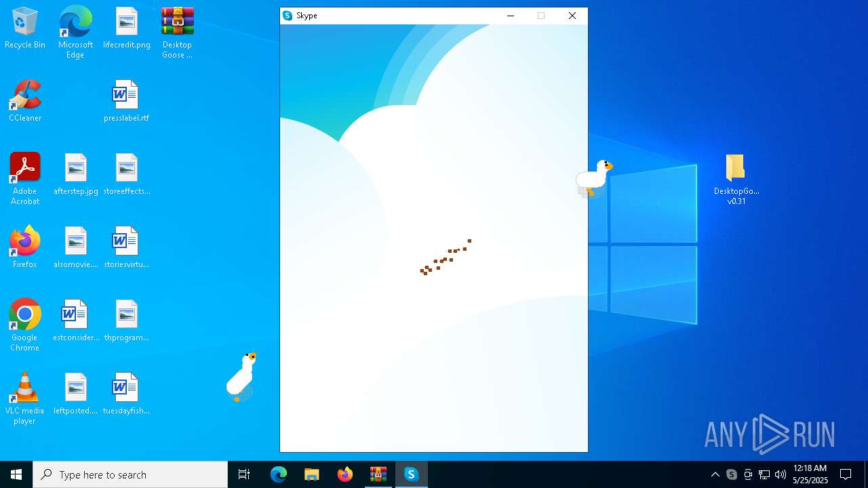Click the goose beside the Skype window
Viewport: 868px width, 488px height.
click(594, 178)
